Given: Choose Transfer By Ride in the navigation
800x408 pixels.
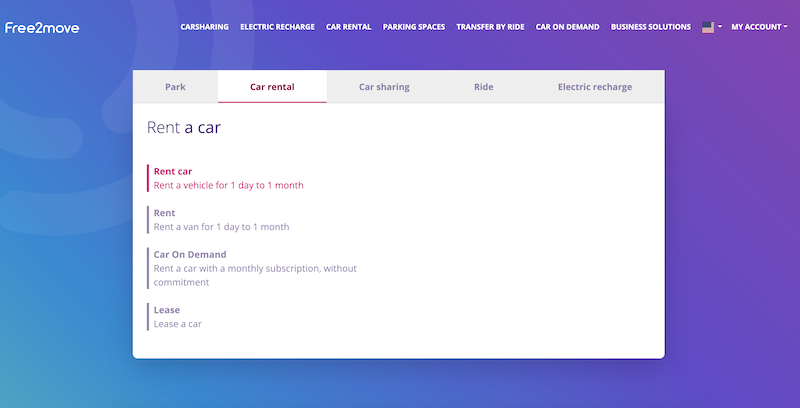Looking at the screenshot, I should [x=490, y=27].
